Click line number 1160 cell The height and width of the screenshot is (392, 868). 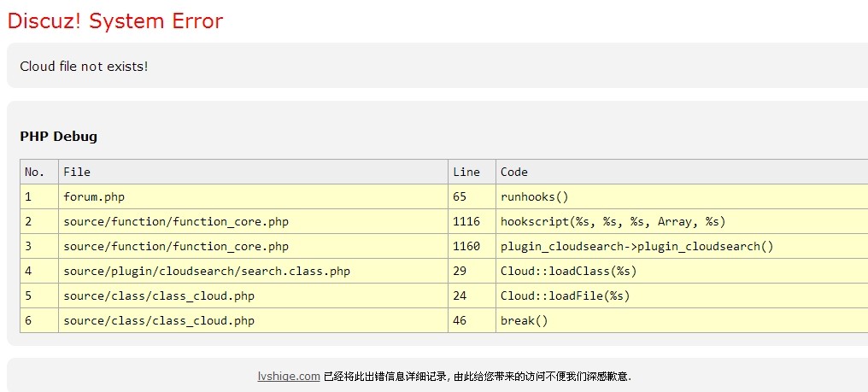[466, 246]
